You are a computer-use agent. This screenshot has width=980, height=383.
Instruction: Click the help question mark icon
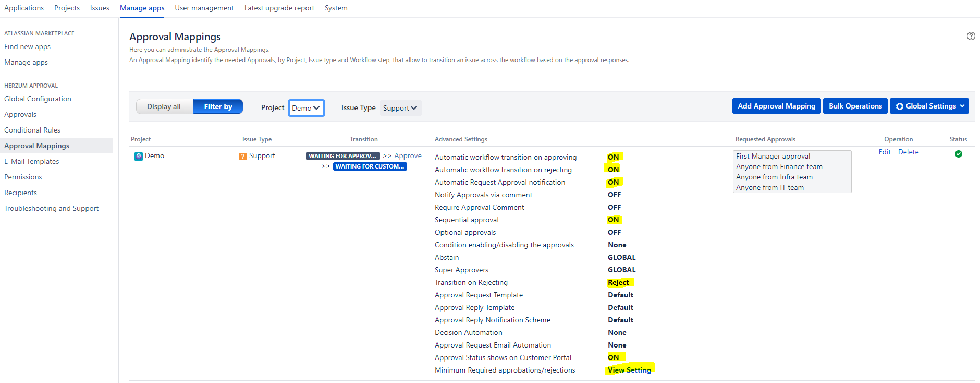971,36
